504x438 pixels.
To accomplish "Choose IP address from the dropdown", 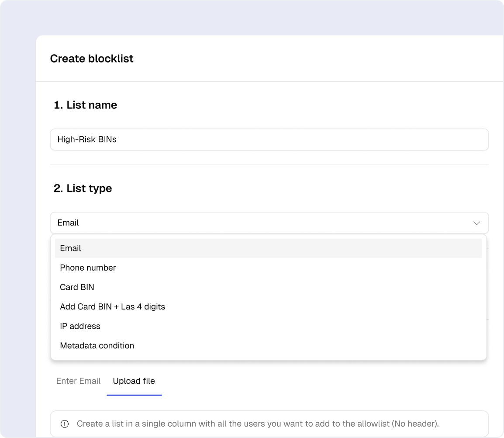I will (x=80, y=326).
